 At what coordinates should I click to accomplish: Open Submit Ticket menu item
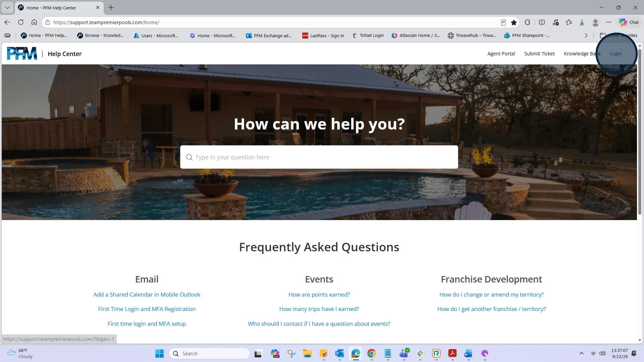tap(539, 54)
